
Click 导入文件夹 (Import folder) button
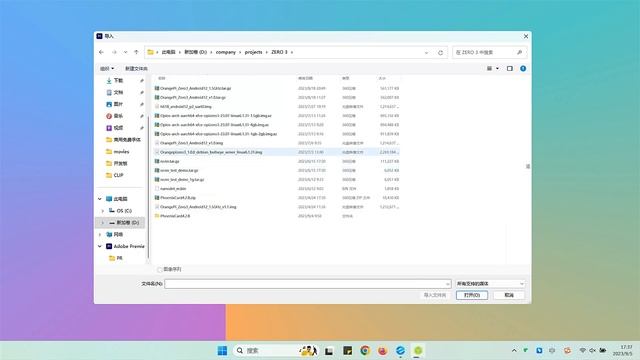click(x=435, y=295)
